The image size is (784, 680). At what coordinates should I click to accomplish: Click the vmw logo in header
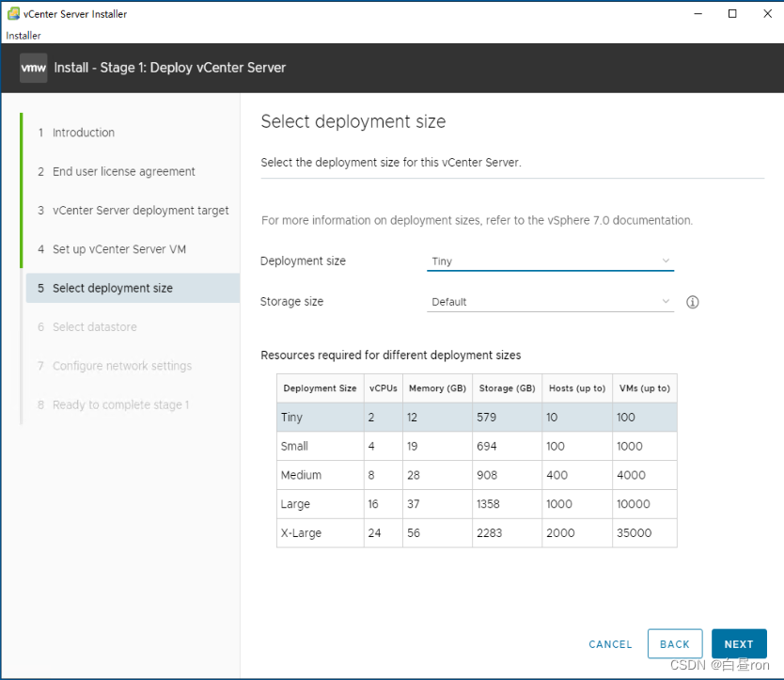click(34, 68)
